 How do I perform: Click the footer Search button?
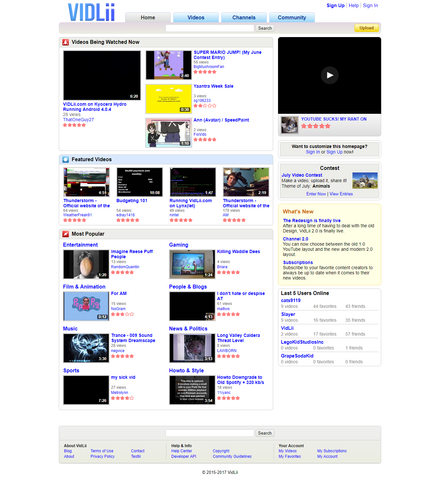(265, 433)
